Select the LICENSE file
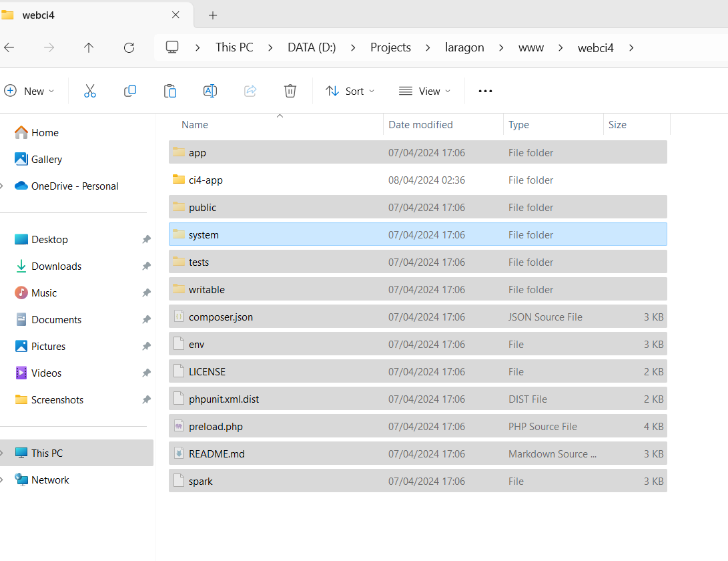This screenshot has height=561, width=728. tap(418, 372)
